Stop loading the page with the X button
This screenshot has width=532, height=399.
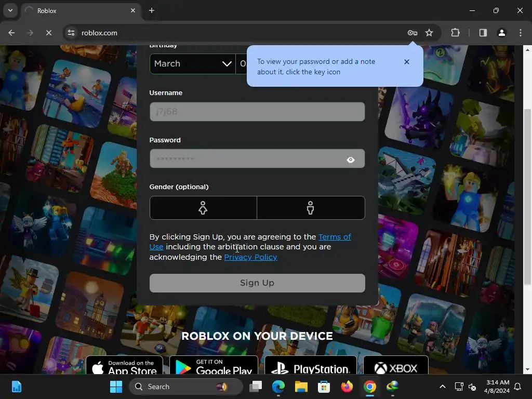pos(49,33)
